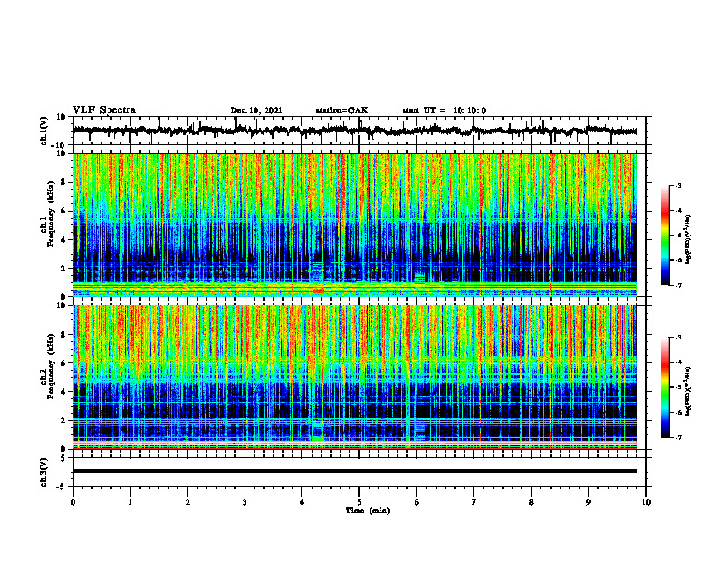Click the log(PSD) label beside ch.2 colorbar
Screen dimensions: 728x563
pyautogui.click(x=688, y=391)
